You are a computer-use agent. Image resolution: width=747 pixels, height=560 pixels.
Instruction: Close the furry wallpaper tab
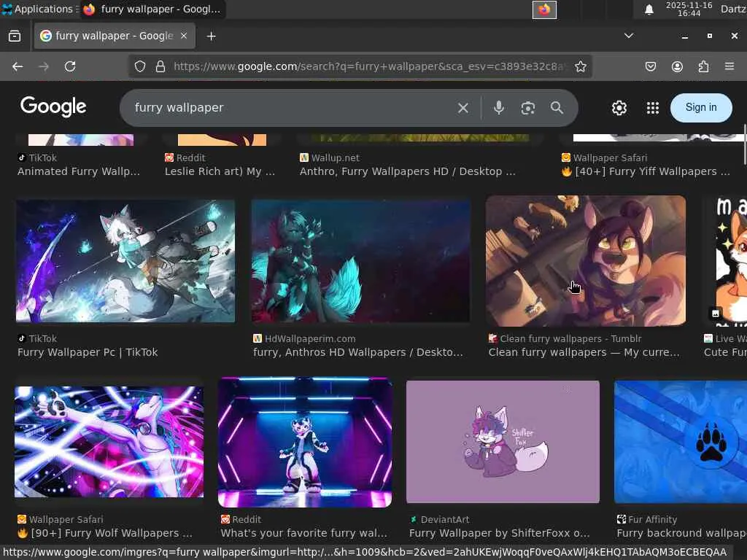click(184, 36)
